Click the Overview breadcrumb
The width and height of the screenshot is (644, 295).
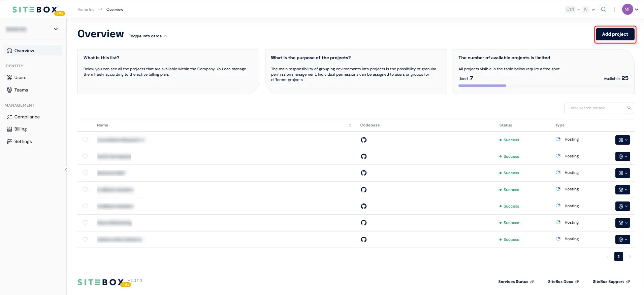115,9
